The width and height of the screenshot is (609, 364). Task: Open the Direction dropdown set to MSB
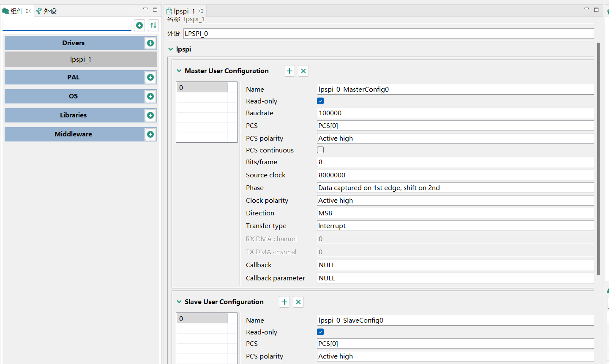pyautogui.click(x=456, y=213)
